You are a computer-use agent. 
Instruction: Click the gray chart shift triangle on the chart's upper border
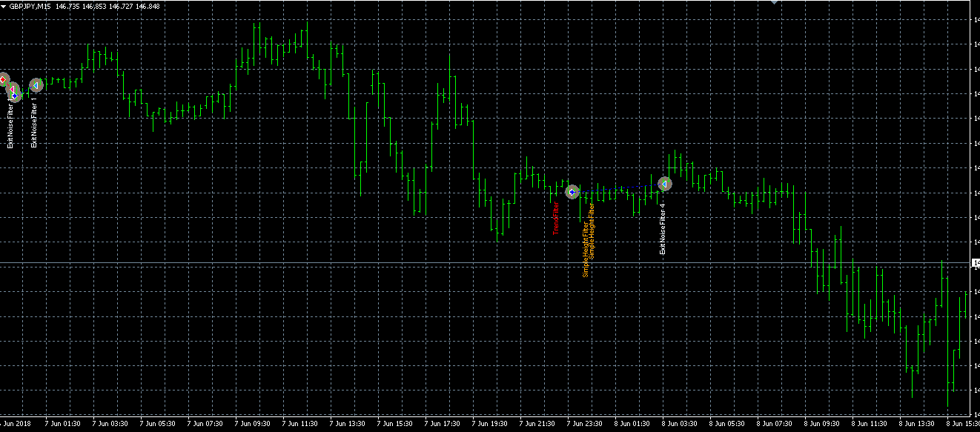coord(775,2)
